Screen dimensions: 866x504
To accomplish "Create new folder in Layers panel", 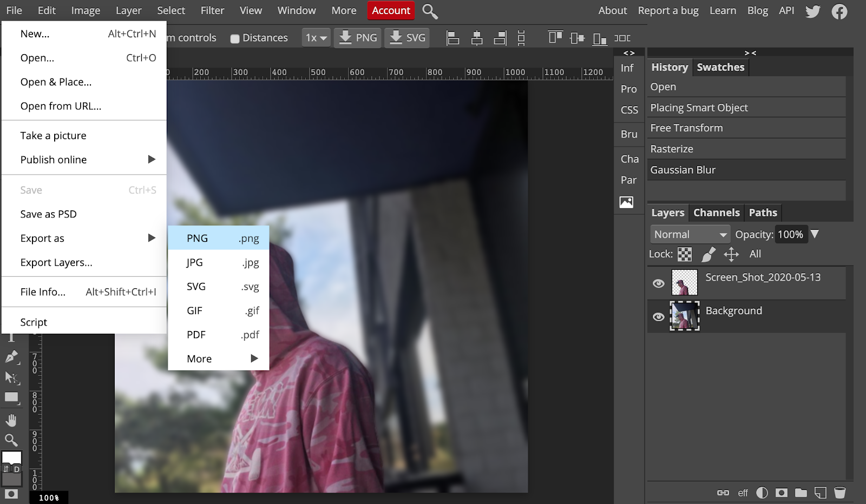I will coord(801,493).
